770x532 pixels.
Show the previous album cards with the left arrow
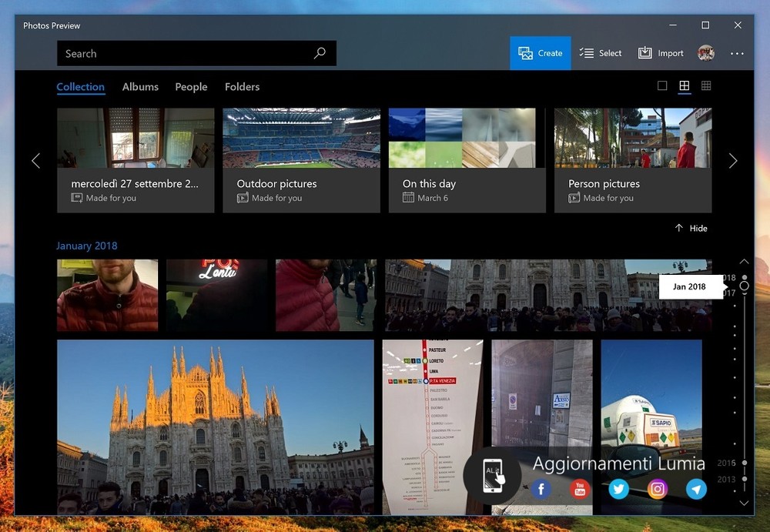coord(36,161)
